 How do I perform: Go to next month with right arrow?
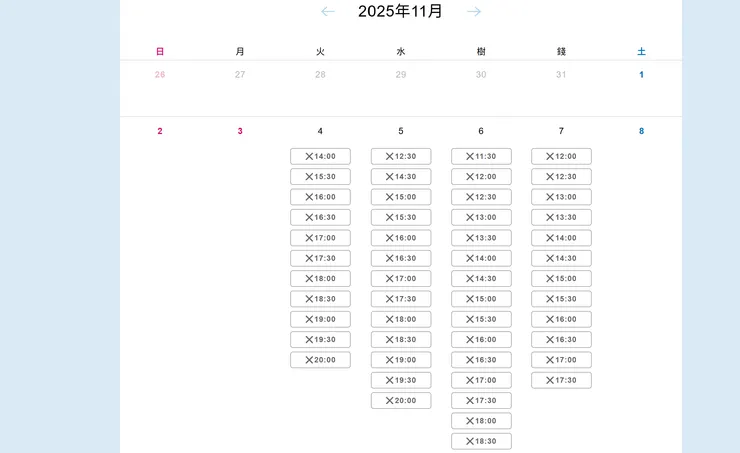pos(474,12)
